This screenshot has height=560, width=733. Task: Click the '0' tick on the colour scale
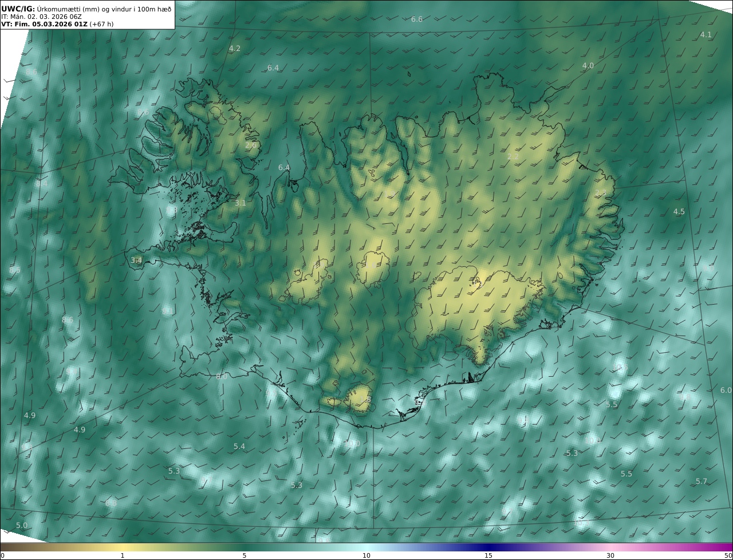[2, 555]
